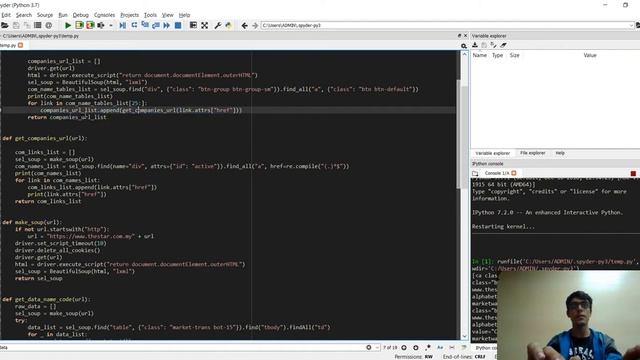This screenshot has height=360, width=640.
Task: Click the Save file icon
Action: point(16,25)
